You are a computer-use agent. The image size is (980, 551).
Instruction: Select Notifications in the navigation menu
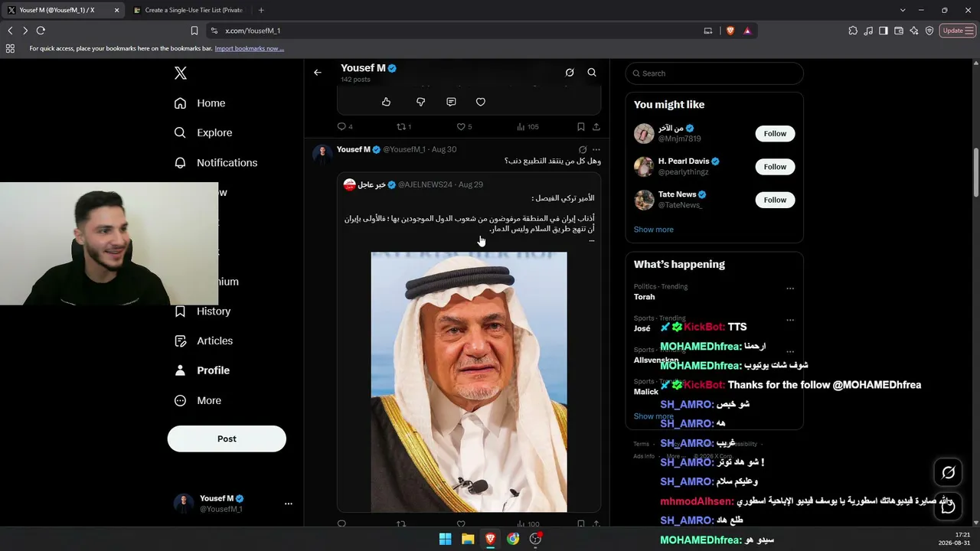click(227, 162)
